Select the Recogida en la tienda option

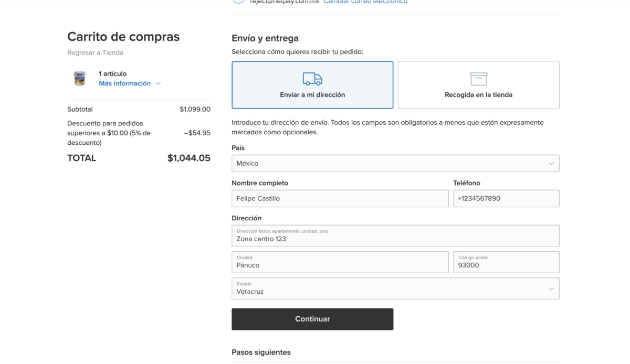click(478, 85)
